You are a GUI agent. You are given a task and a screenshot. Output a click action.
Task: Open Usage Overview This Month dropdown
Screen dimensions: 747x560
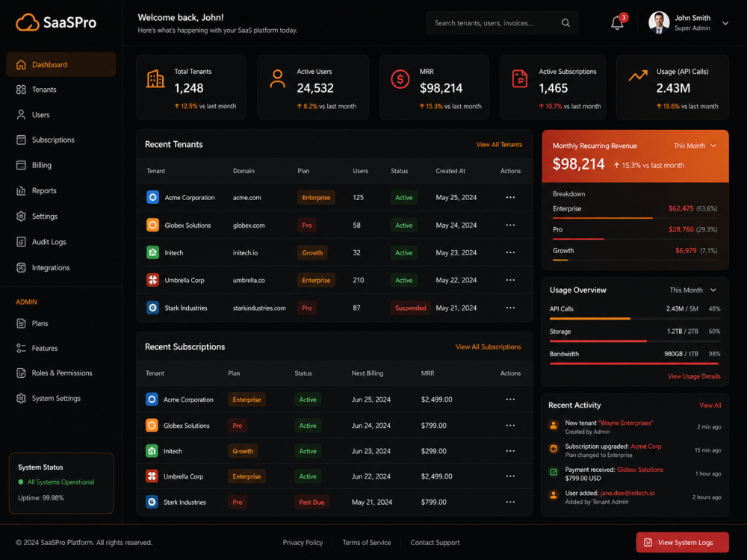coord(692,290)
